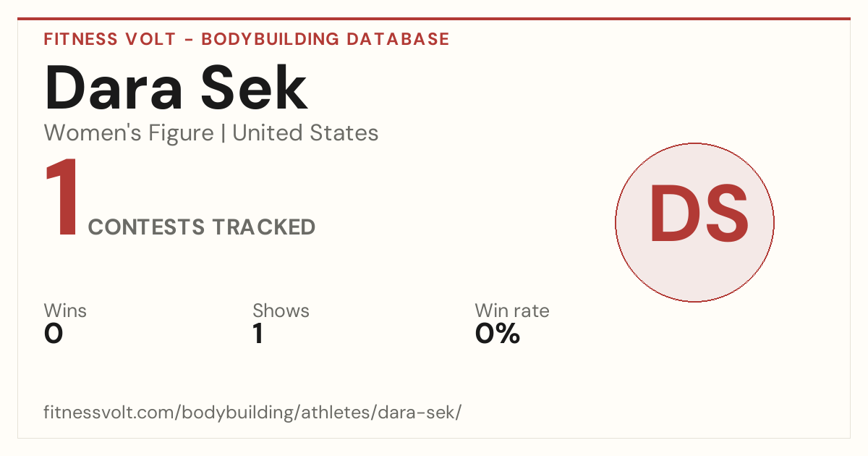This screenshot has width=868, height=456.
Task: Click the athlete name Dara Sek
Action: (x=176, y=88)
